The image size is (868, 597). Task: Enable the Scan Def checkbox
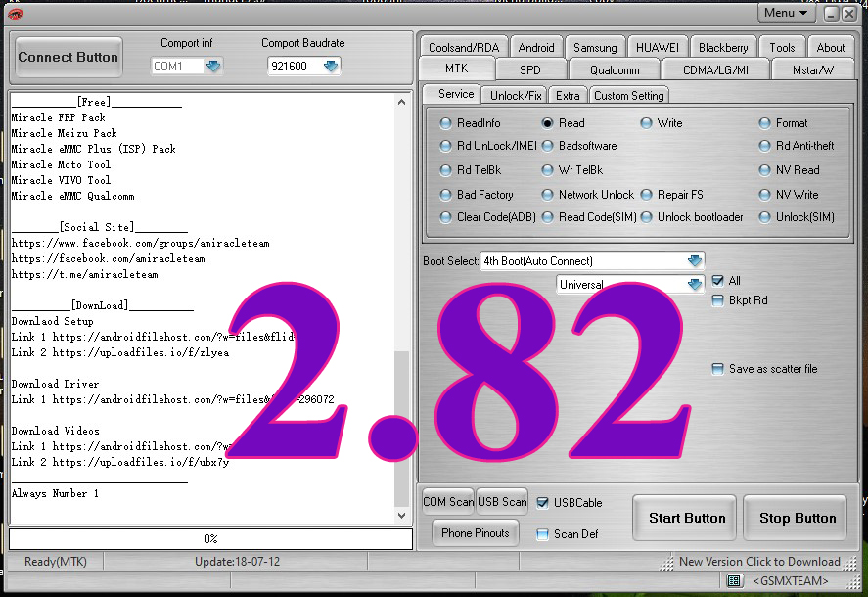(x=540, y=533)
